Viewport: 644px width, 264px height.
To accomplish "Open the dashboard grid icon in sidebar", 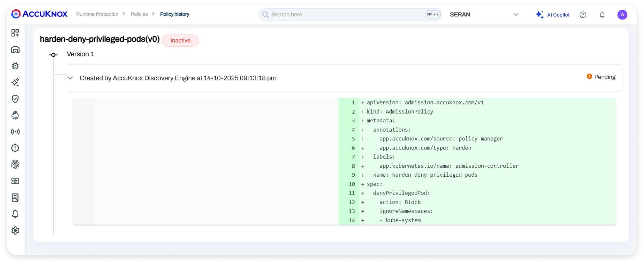I will pyautogui.click(x=15, y=33).
